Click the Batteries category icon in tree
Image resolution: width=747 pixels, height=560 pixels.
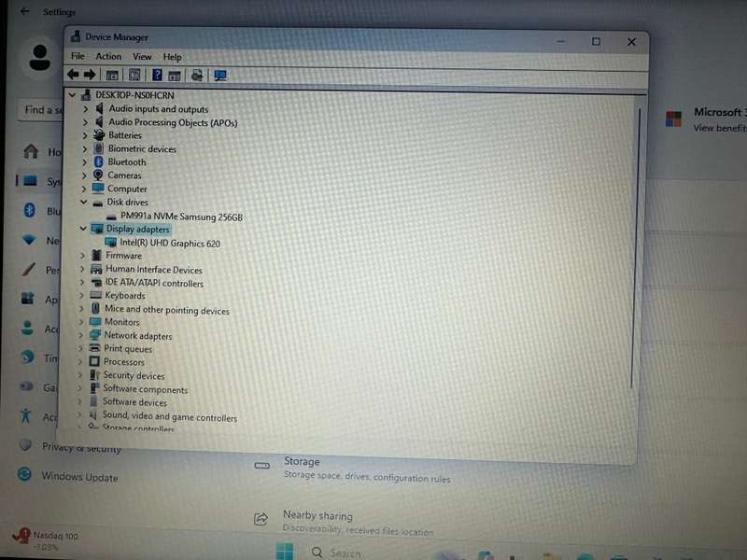[x=99, y=135]
